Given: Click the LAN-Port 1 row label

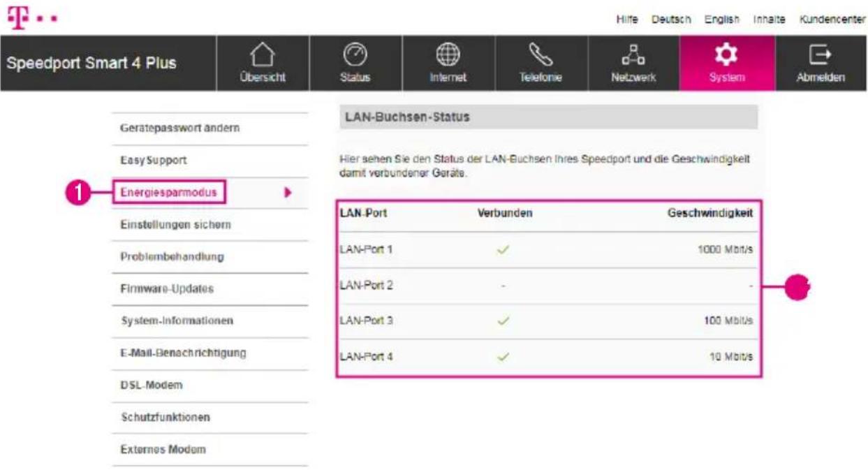Looking at the screenshot, I should tap(366, 249).
